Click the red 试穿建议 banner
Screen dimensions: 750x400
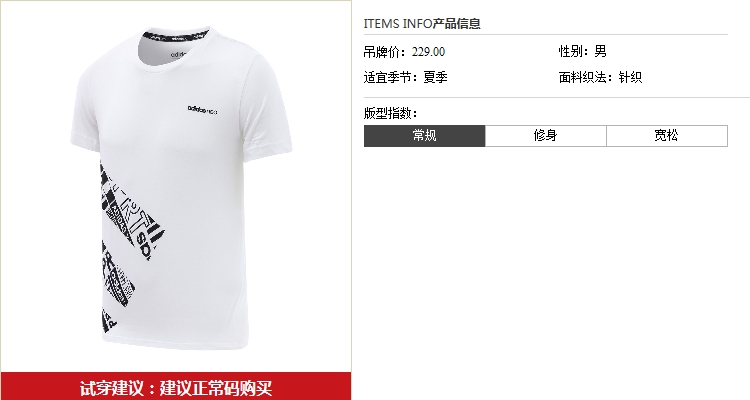pyautogui.click(x=176, y=386)
